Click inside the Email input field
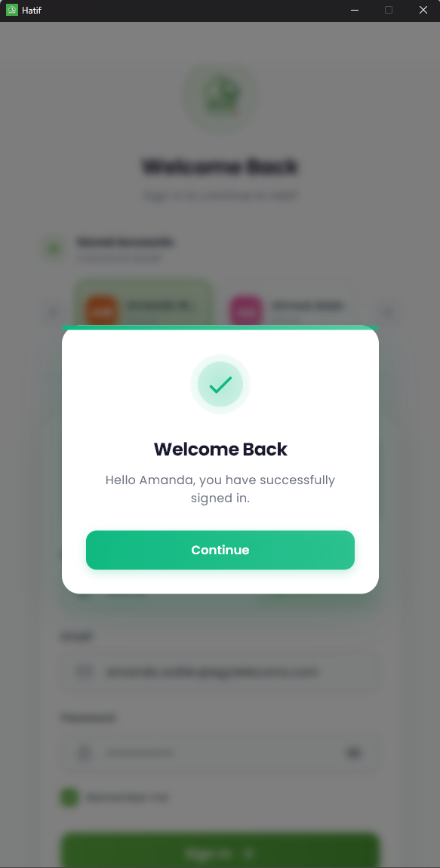The image size is (440, 868). (220, 671)
